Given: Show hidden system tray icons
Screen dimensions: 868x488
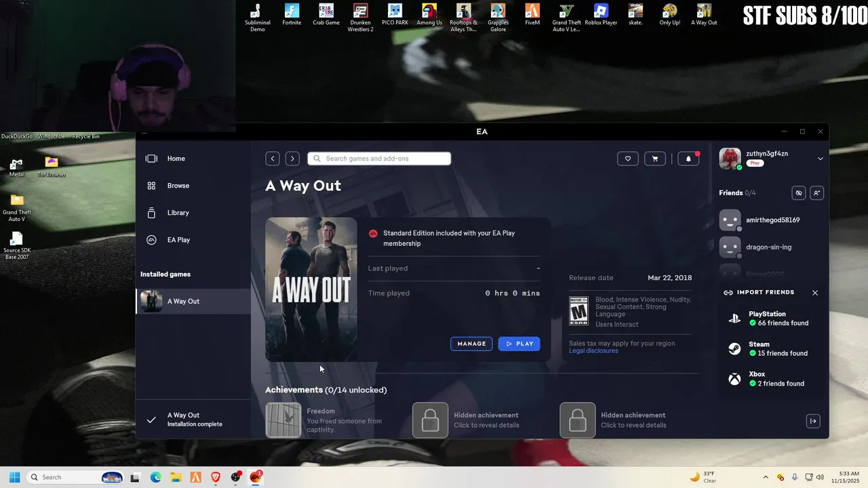Looking at the screenshot, I should click(766, 477).
